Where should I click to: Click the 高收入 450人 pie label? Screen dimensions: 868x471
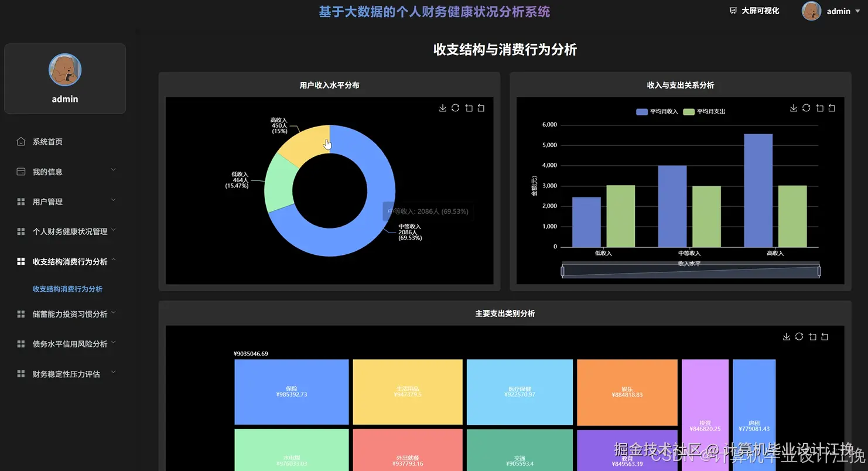279,125
